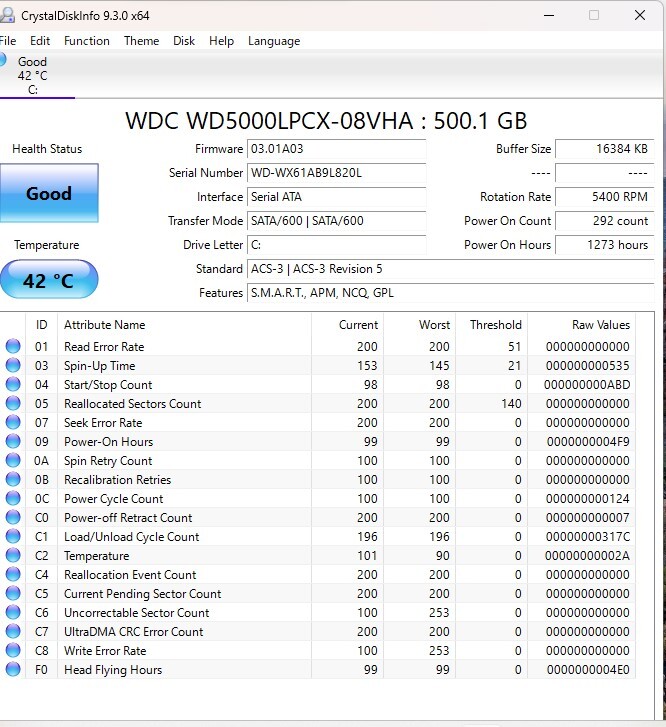Viewport: 666px width, 727px height.
Task: Click the status orb beside Temperature attribute row
Action: tap(13, 555)
